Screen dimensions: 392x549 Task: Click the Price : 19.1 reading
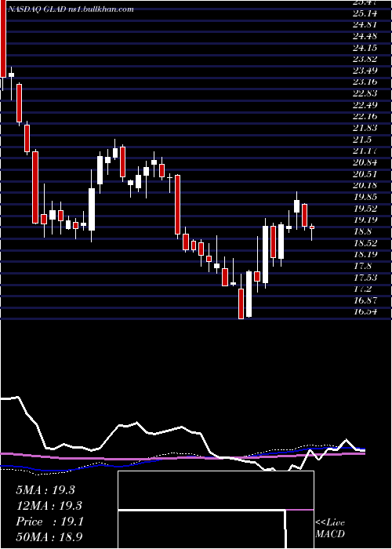click(x=49, y=522)
